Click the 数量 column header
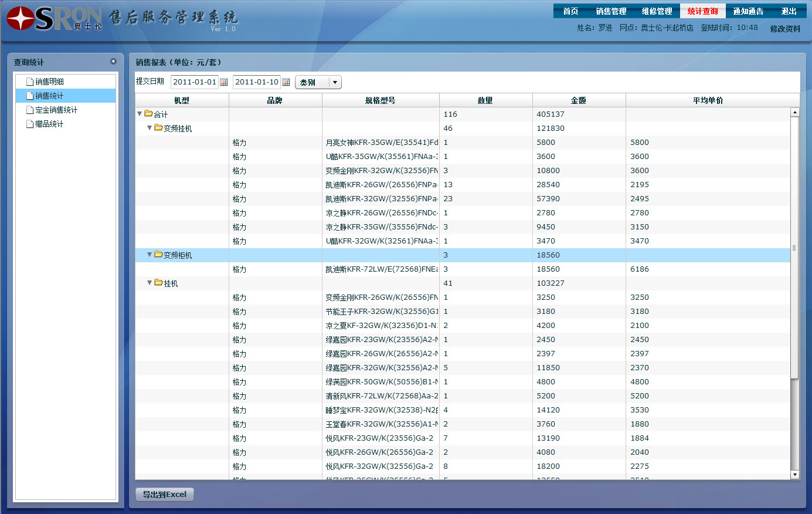Screen dimensions: 812x514 485,100
